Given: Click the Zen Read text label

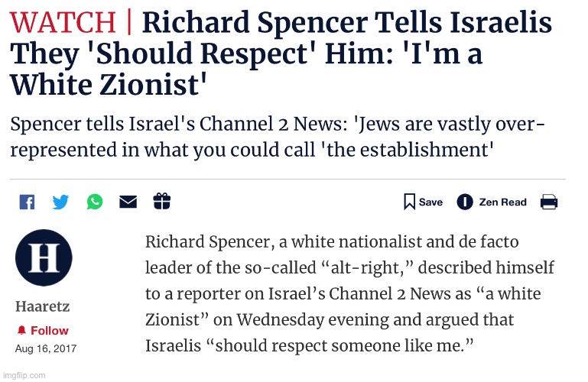Looking at the screenshot, I should pyautogui.click(x=503, y=202).
